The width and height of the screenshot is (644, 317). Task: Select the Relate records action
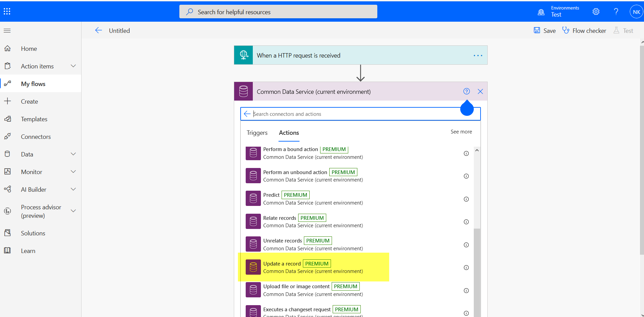click(357, 221)
